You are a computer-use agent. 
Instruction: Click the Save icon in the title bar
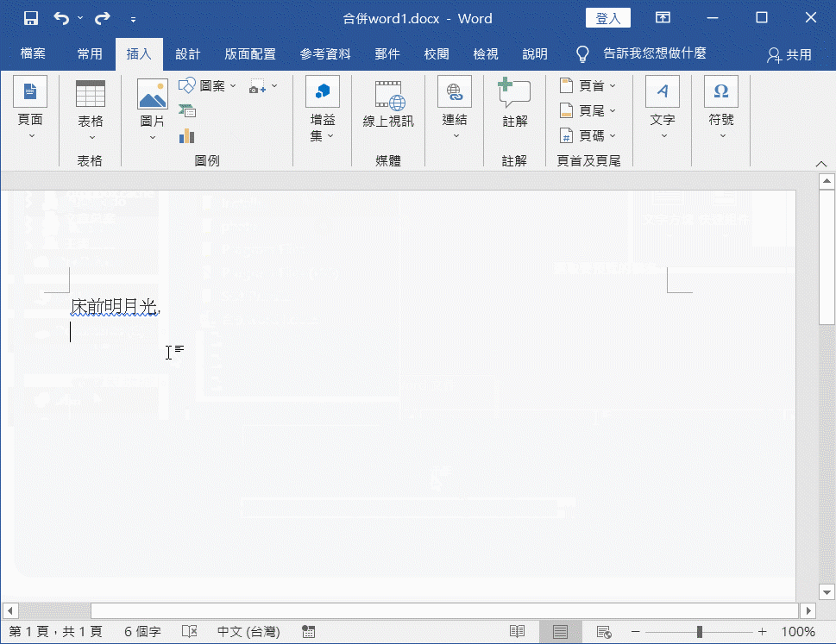tap(30, 18)
